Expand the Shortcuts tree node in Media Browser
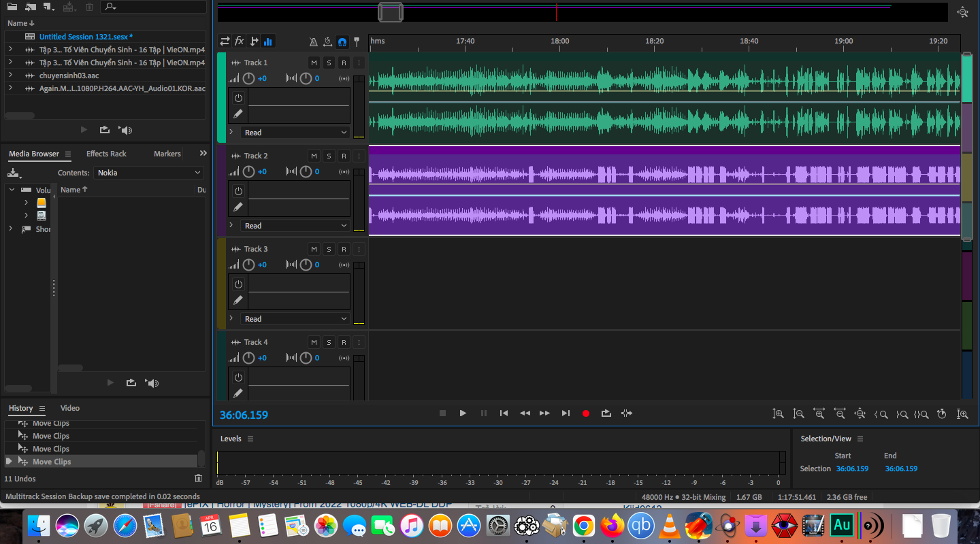This screenshot has height=544, width=980. (x=10, y=229)
